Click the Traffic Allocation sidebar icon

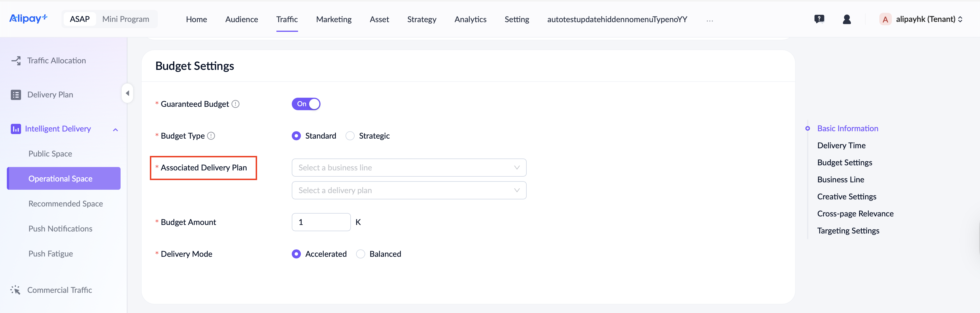point(16,61)
